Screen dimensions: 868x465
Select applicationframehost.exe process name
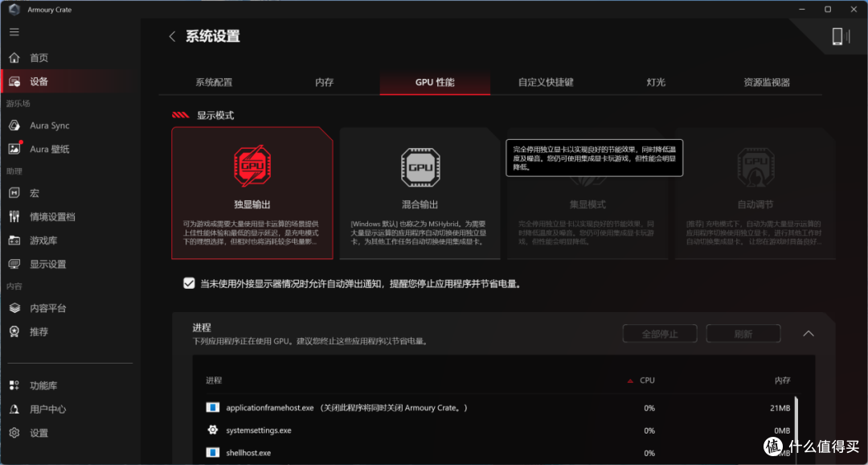[x=270, y=408]
